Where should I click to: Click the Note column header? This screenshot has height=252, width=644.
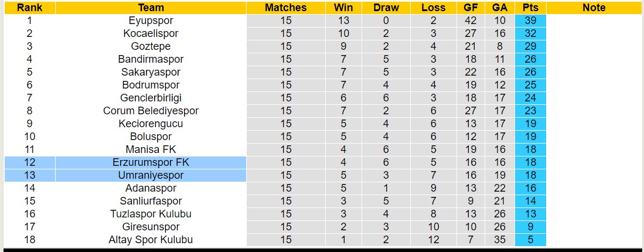coord(594,8)
